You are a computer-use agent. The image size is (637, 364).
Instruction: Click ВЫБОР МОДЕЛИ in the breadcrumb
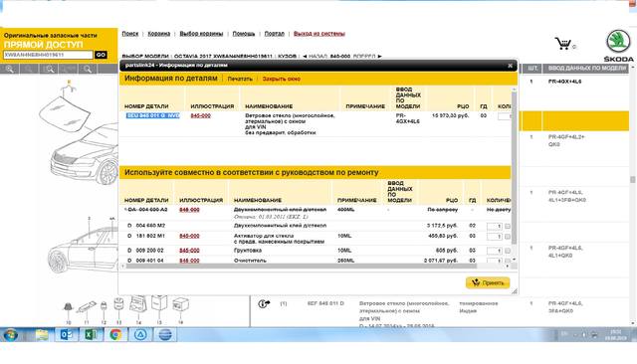[x=145, y=57]
